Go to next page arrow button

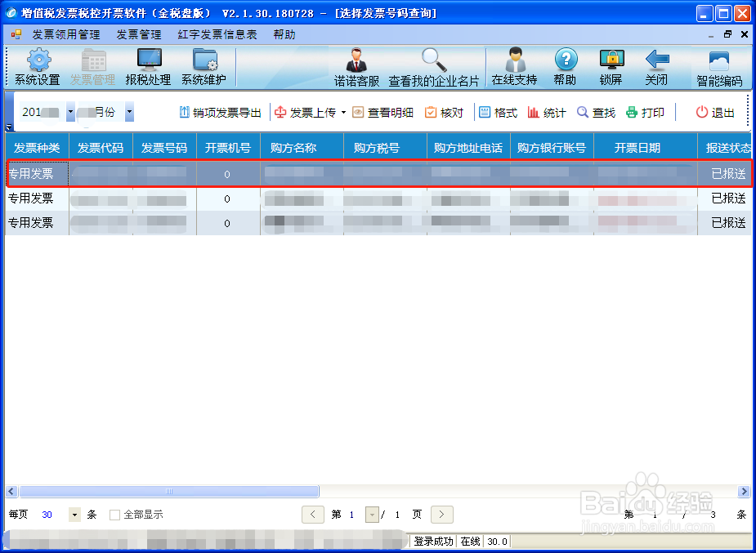click(x=441, y=515)
